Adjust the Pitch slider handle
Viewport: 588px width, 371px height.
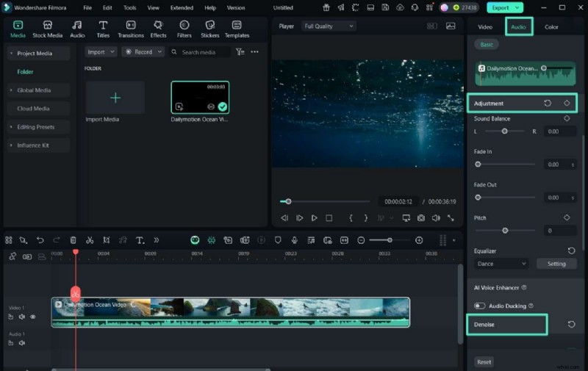(x=505, y=231)
